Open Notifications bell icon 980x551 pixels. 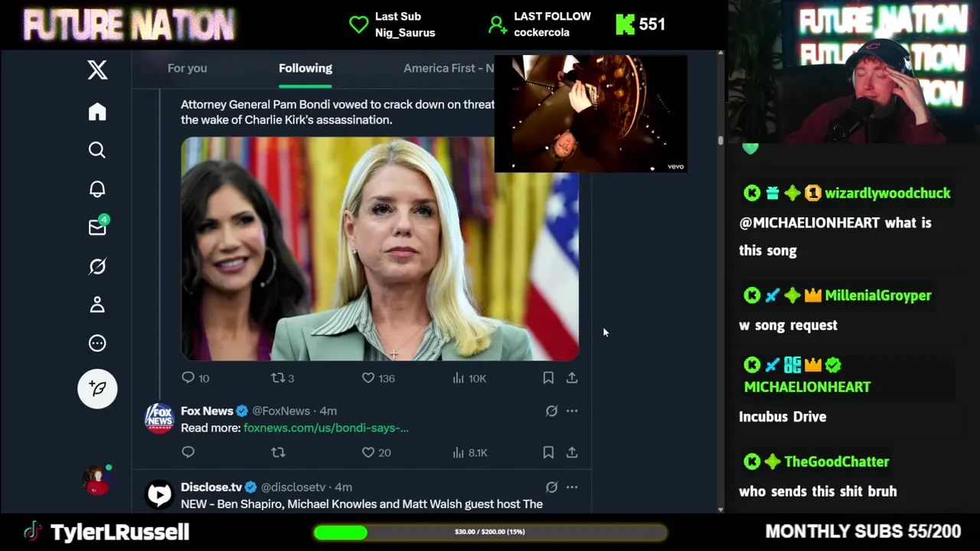coord(97,189)
